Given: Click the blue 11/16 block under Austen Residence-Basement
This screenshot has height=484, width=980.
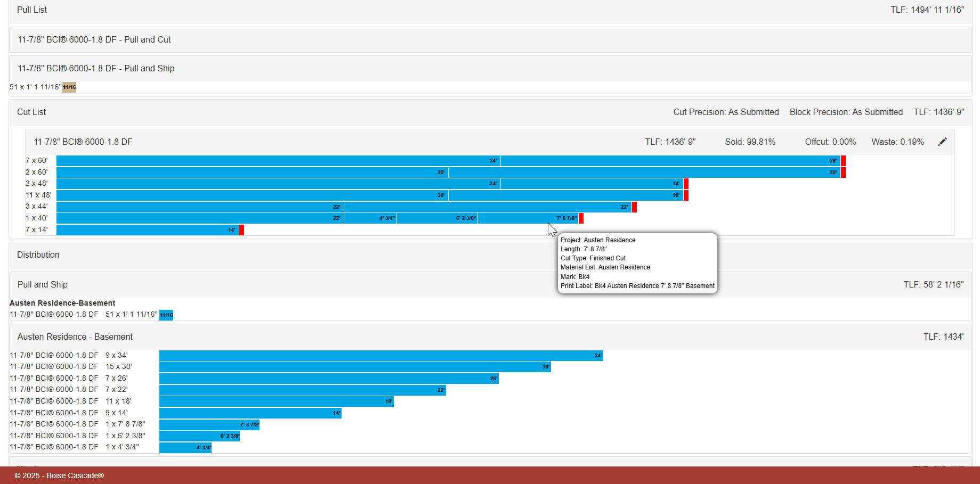Looking at the screenshot, I should [166, 315].
